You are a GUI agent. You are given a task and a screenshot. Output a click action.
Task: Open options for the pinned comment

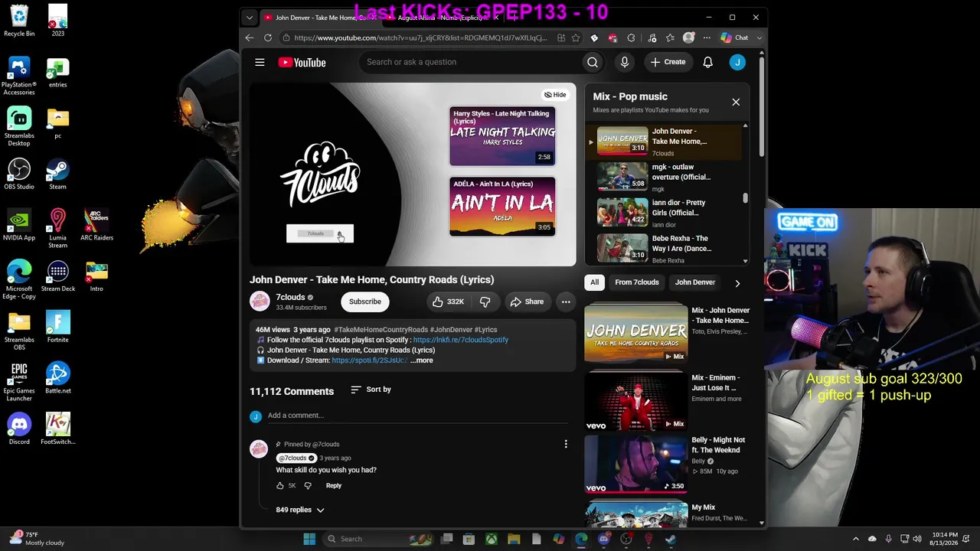[566, 444]
